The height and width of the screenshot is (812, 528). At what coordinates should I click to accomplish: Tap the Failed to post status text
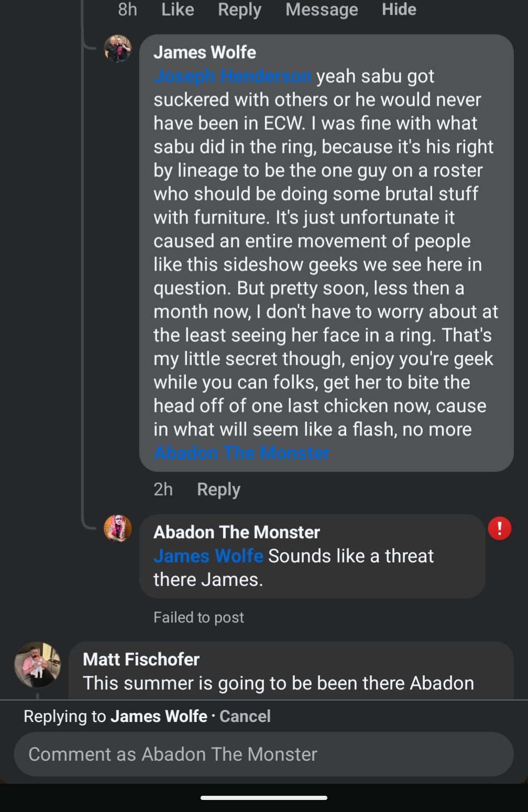tap(199, 617)
